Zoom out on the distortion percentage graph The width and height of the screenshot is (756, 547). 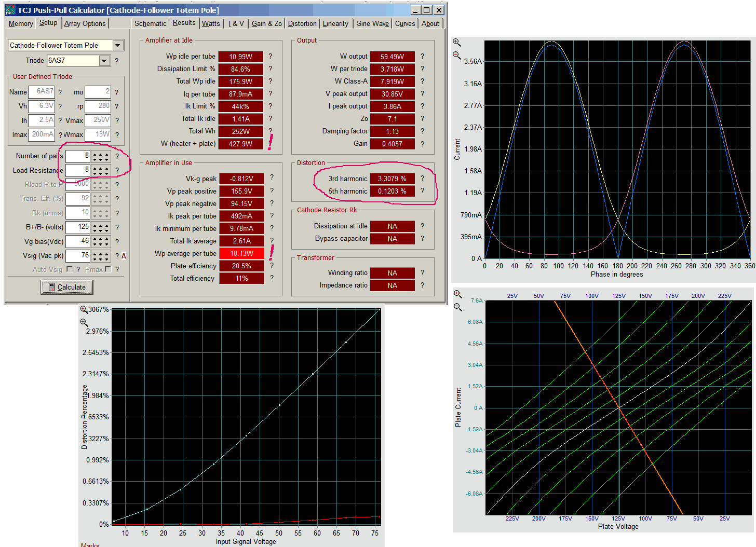point(84,322)
